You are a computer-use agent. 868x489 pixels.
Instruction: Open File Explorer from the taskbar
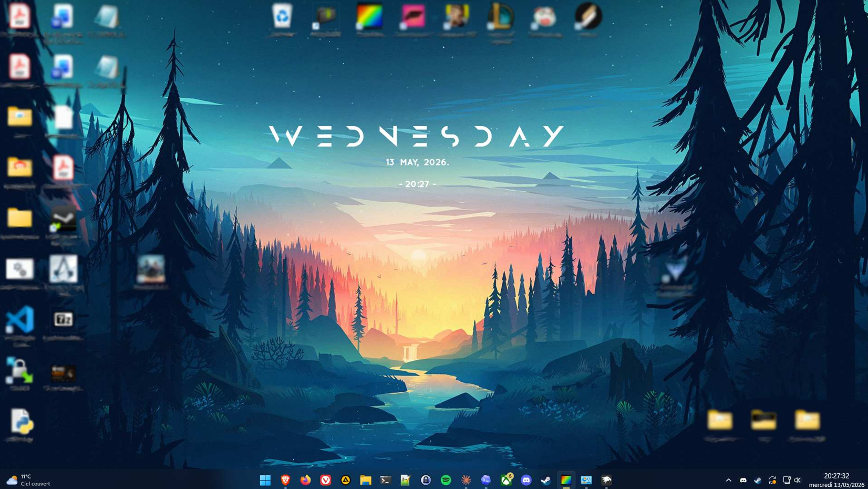click(366, 480)
